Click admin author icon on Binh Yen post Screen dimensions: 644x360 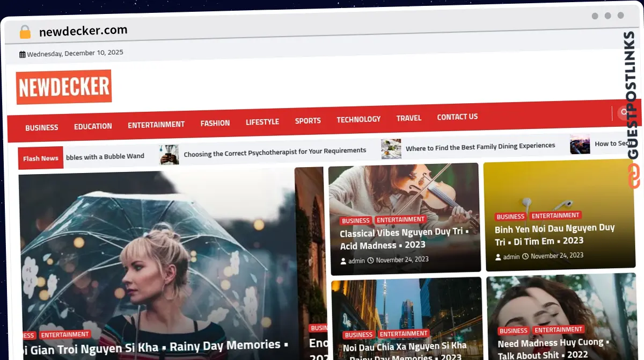(x=499, y=257)
